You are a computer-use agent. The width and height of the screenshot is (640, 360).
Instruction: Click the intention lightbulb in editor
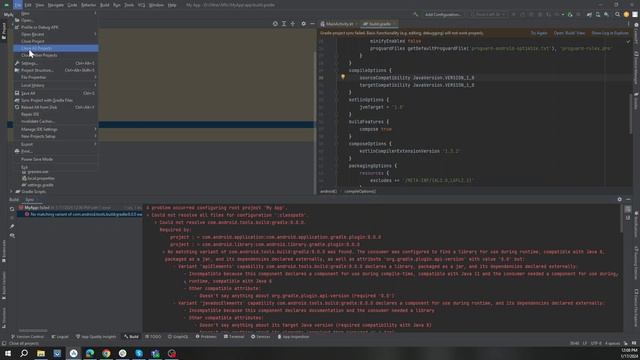pyautogui.click(x=343, y=76)
